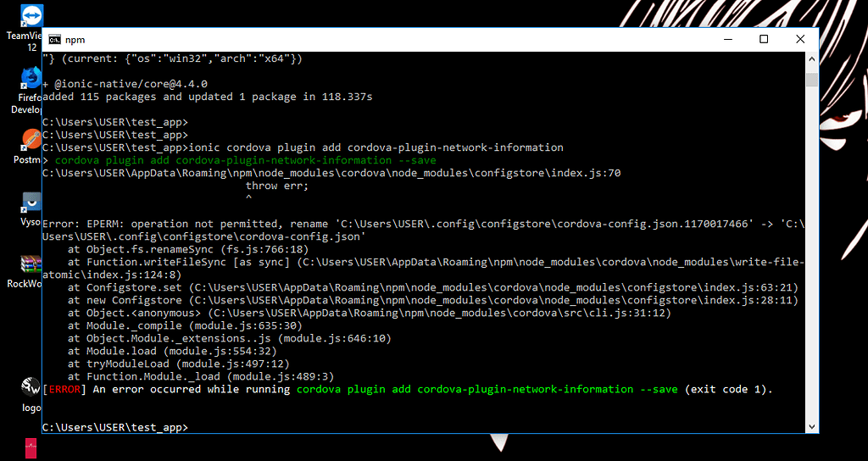Screen dimensions: 868x461
Task: Maximize the npm command prompt window
Action: coord(764,39)
